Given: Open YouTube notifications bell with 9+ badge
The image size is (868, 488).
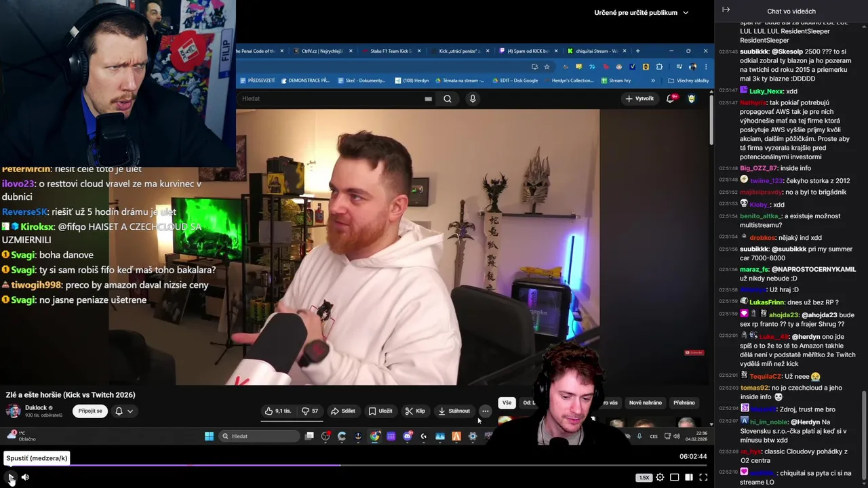Looking at the screenshot, I should point(671,98).
